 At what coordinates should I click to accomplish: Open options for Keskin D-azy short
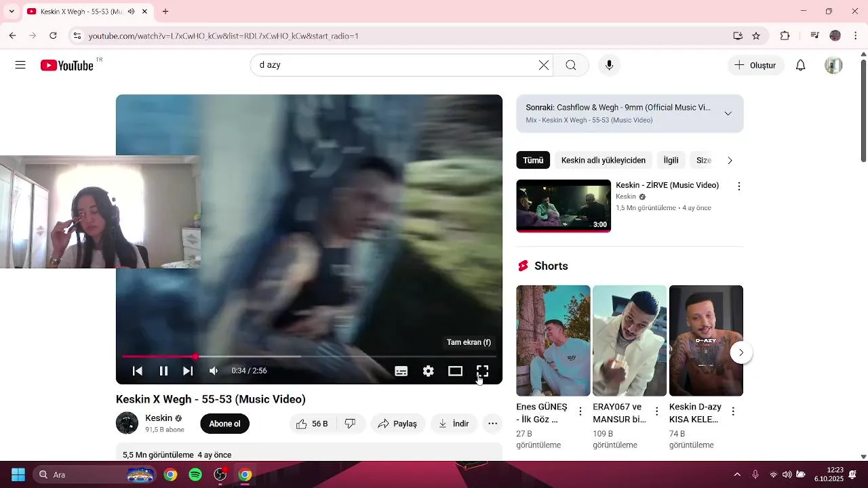tap(733, 411)
